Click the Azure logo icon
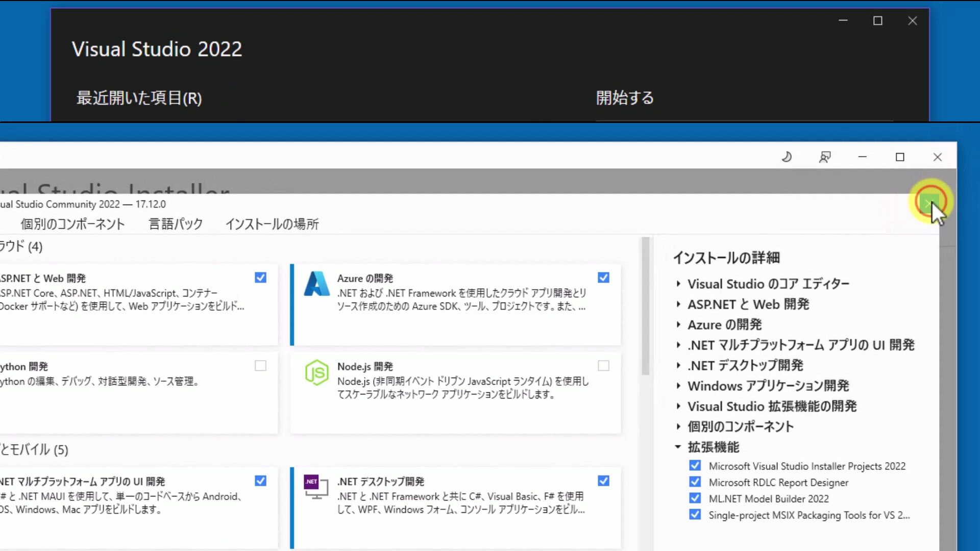 point(317,284)
